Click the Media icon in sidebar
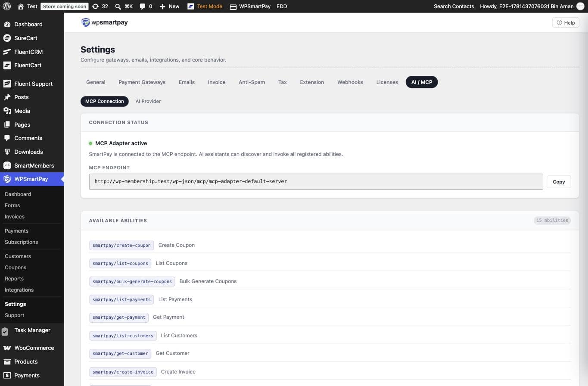 (x=7, y=111)
